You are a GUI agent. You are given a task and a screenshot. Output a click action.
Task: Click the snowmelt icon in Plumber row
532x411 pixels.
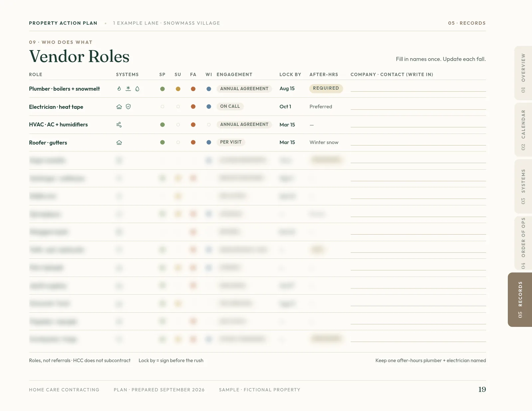[128, 89]
